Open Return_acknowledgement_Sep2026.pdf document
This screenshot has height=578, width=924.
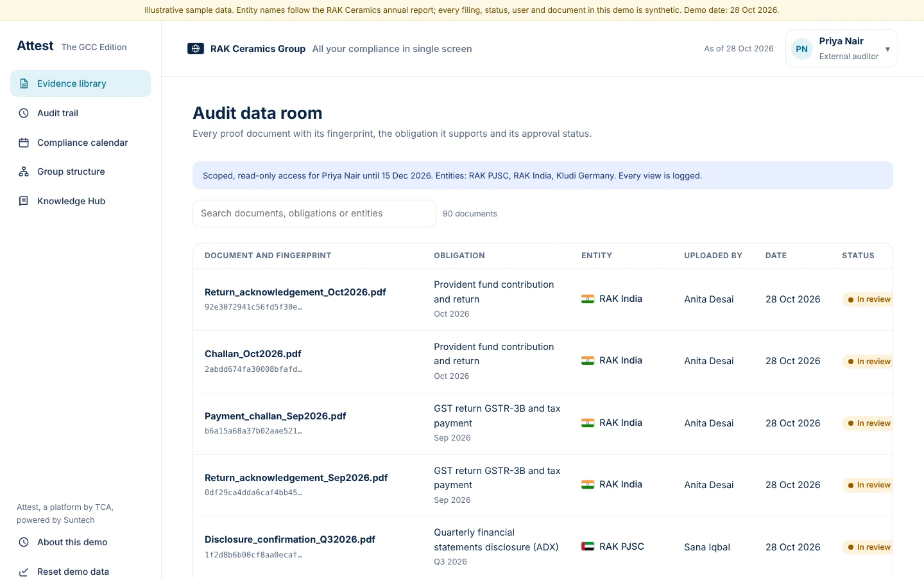click(296, 478)
